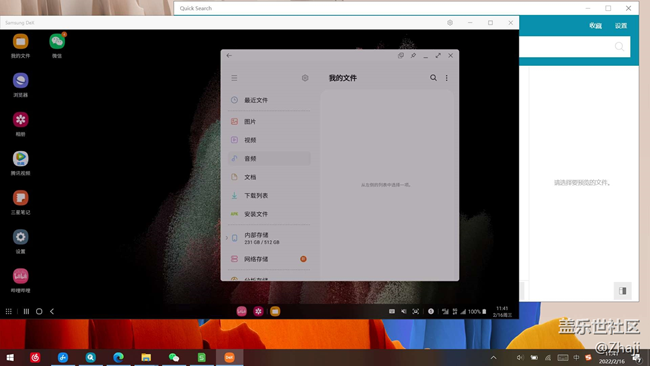Go back using the My Files back arrow

point(229,56)
